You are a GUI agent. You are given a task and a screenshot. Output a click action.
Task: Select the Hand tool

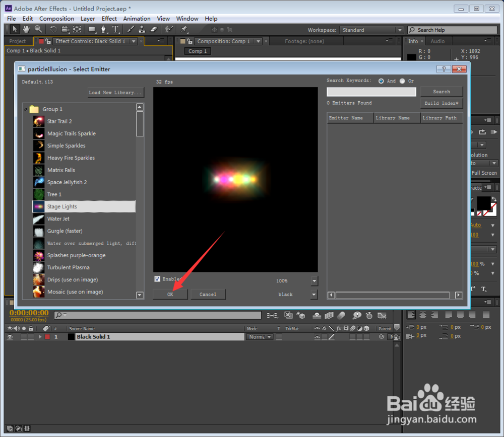coord(26,30)
